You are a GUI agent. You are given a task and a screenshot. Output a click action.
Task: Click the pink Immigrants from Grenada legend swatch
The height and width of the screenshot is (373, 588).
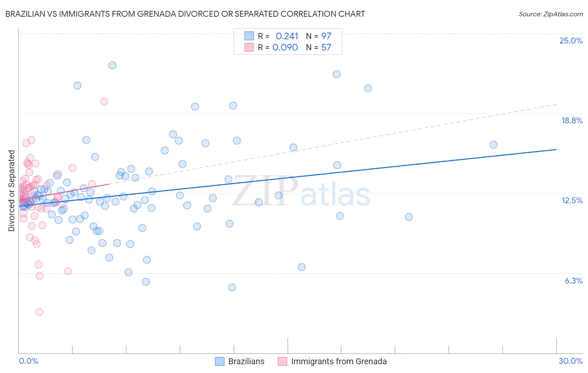tap(282, 361)
